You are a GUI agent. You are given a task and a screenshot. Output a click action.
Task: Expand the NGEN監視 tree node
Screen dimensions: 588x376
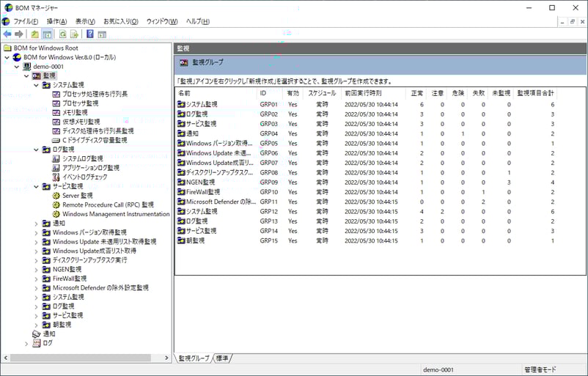click(x=36, y=270)
